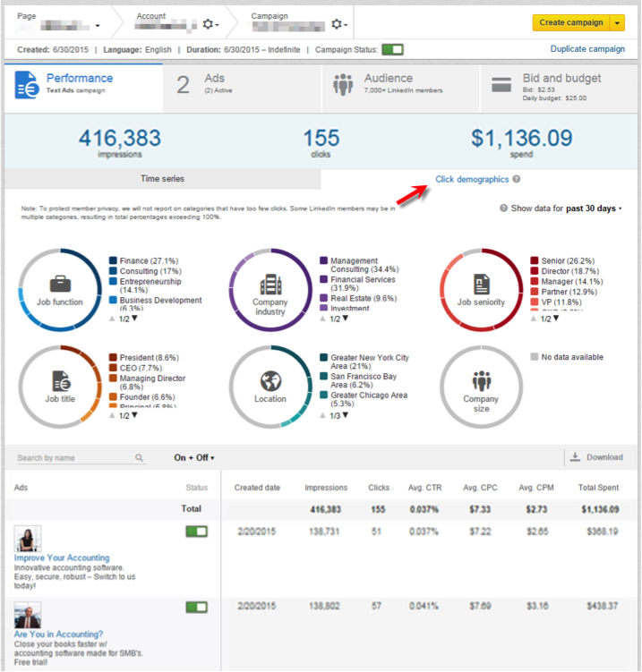This screenshot has width=642, height=672.
Task: Show next page of Job function legend
Action: [134, 318]
